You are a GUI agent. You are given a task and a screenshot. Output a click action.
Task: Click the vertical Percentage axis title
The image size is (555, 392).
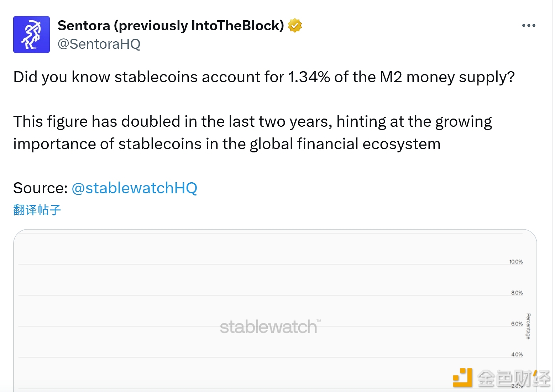coord(528,326)
